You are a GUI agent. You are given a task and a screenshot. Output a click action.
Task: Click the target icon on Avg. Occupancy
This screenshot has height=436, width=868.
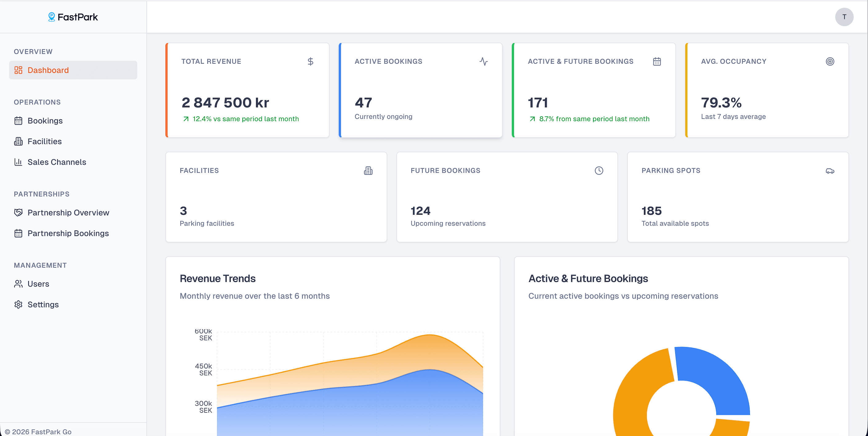click(830, 61)
